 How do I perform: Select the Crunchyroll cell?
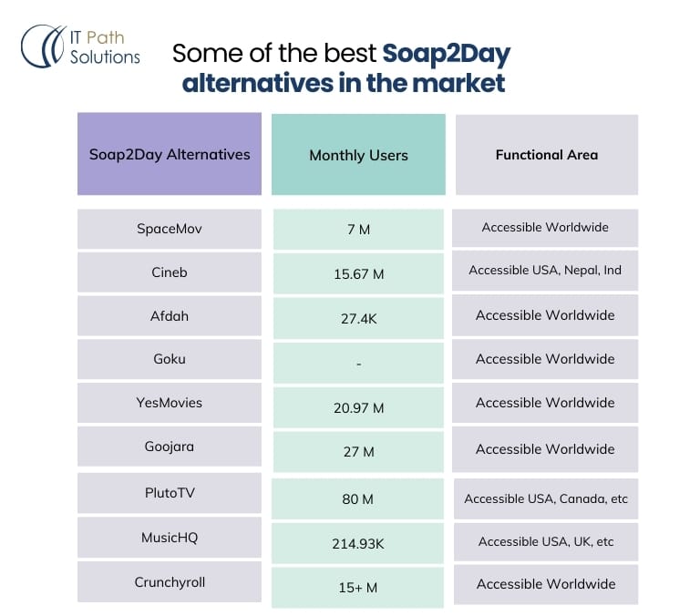click(170, 582)
